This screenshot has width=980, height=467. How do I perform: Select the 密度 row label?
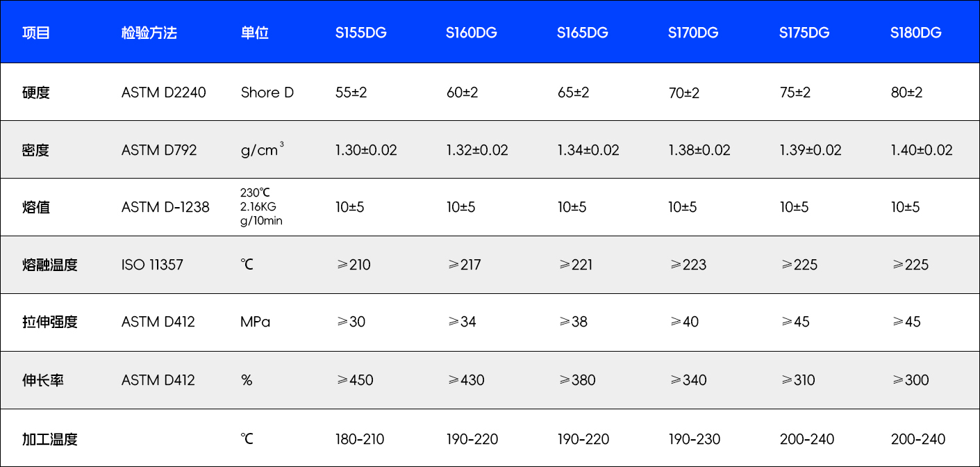(x=36, y=150)
